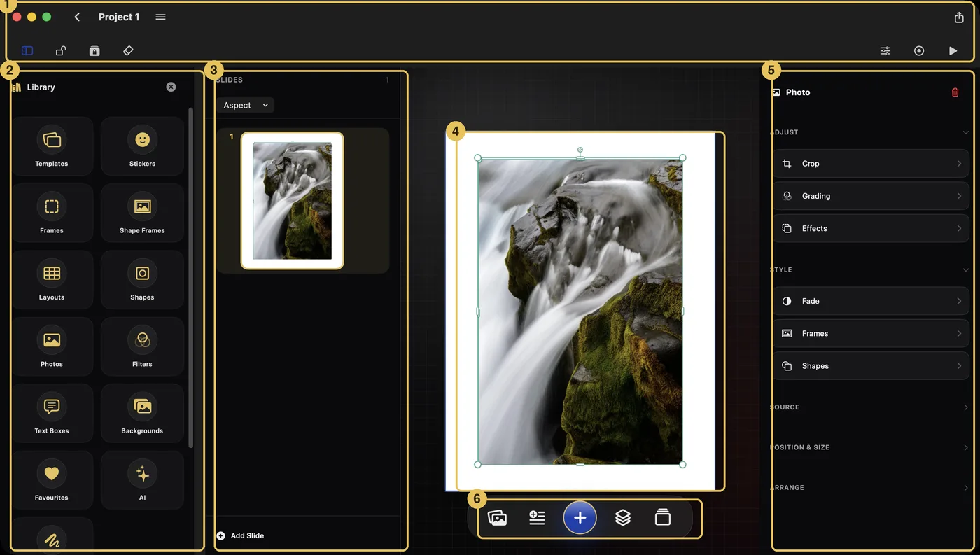Image resolution: width=980 pixels, height=555 pixels.
Task: Expand the SOURCE section
Action: 870,407
